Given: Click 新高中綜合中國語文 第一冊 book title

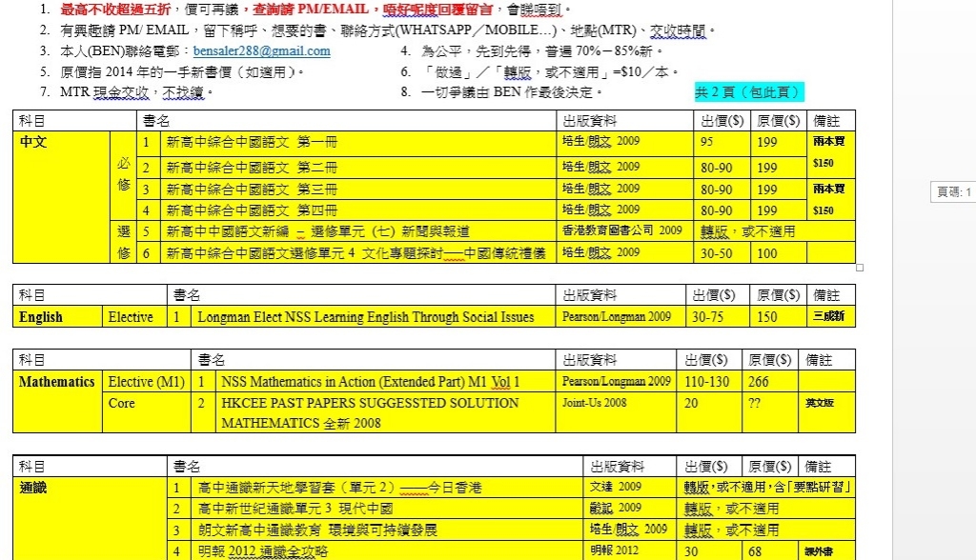Looking at the screenshot, I should [x=252, y=143].
